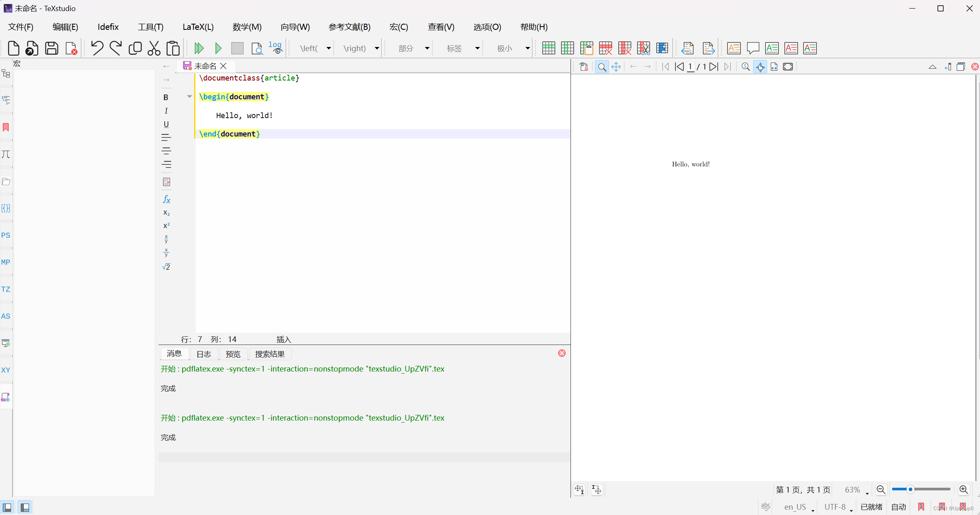Toggle the bottom messages panel button
Screen dimensions: 980x515
25,507
